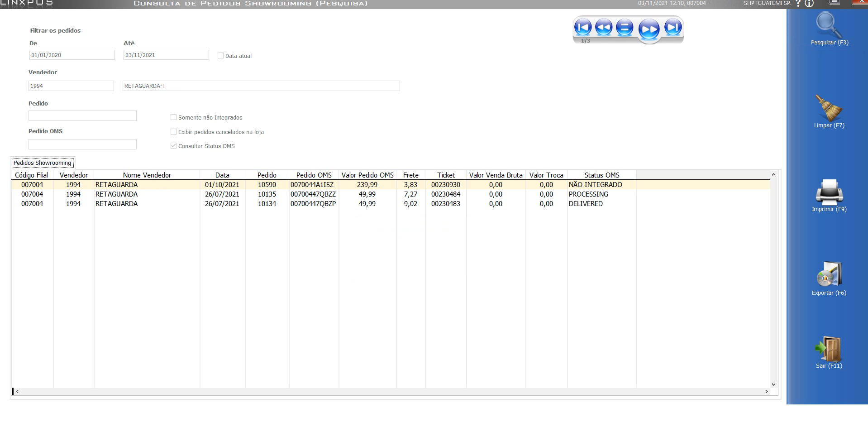Click the Frete column header
The image size is (868, 423).
click(411, 175)
